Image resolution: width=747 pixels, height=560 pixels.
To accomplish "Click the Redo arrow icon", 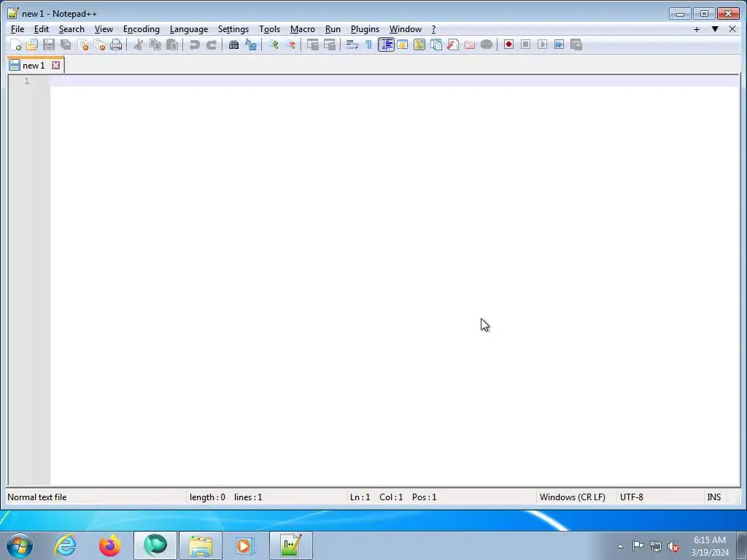I will click(212, 44).
